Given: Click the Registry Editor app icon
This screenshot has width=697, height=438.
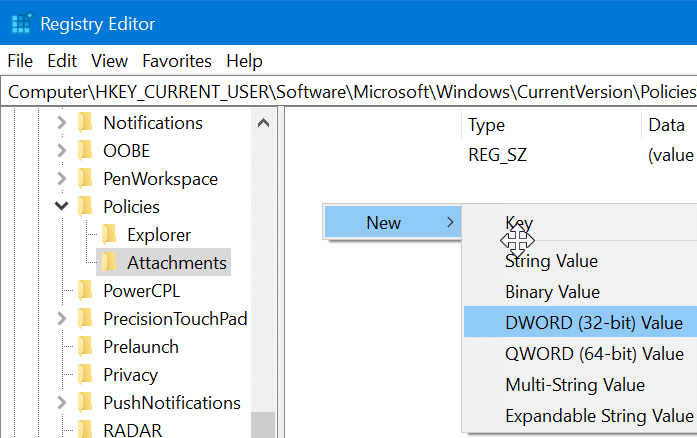Looking at the screenshot, I should (x=21, y=23).
